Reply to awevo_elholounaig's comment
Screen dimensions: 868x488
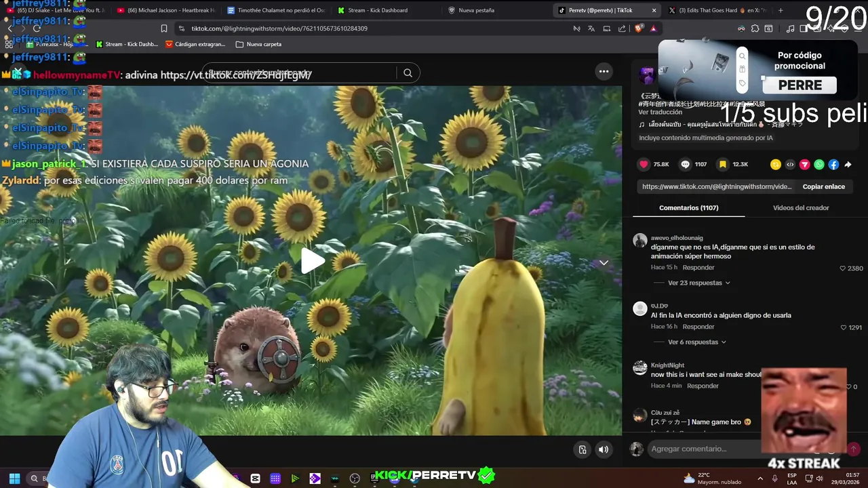coord(698,268)
